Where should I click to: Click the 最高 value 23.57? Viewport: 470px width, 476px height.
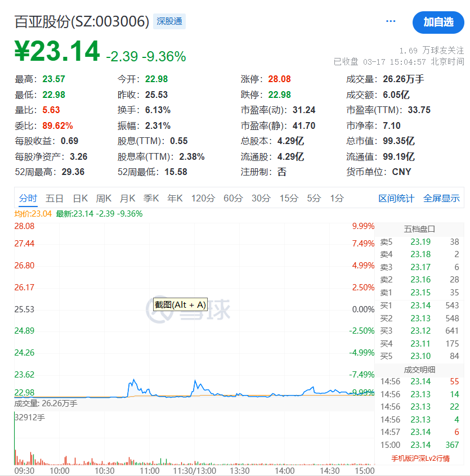coord(53,79)
